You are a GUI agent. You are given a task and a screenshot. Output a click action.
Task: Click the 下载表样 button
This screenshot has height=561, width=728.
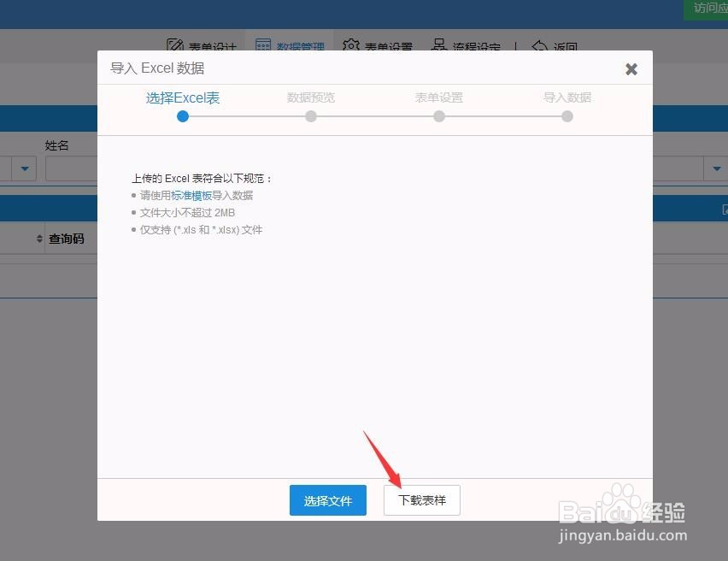[x=421, y=500]
